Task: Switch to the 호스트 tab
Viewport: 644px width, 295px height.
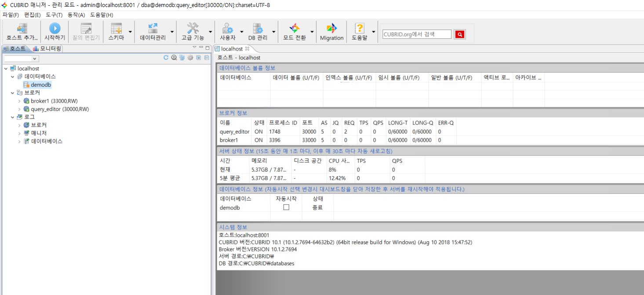Action: pos(15,48)
